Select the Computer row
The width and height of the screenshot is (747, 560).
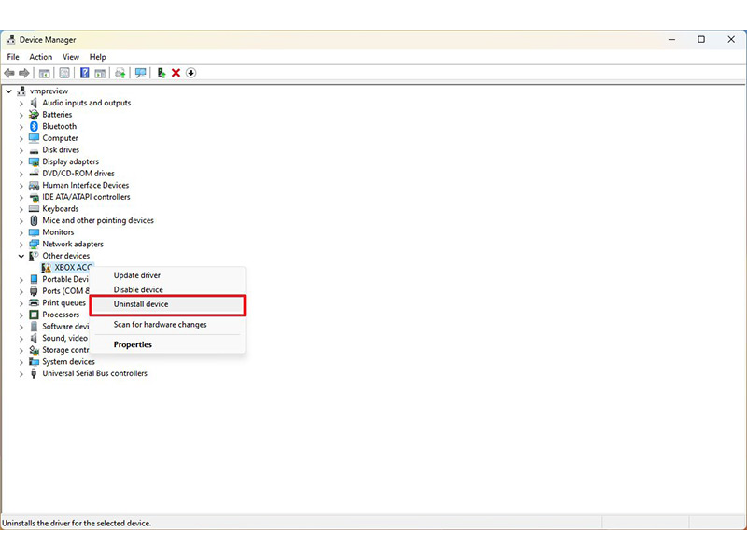(60, 138)
